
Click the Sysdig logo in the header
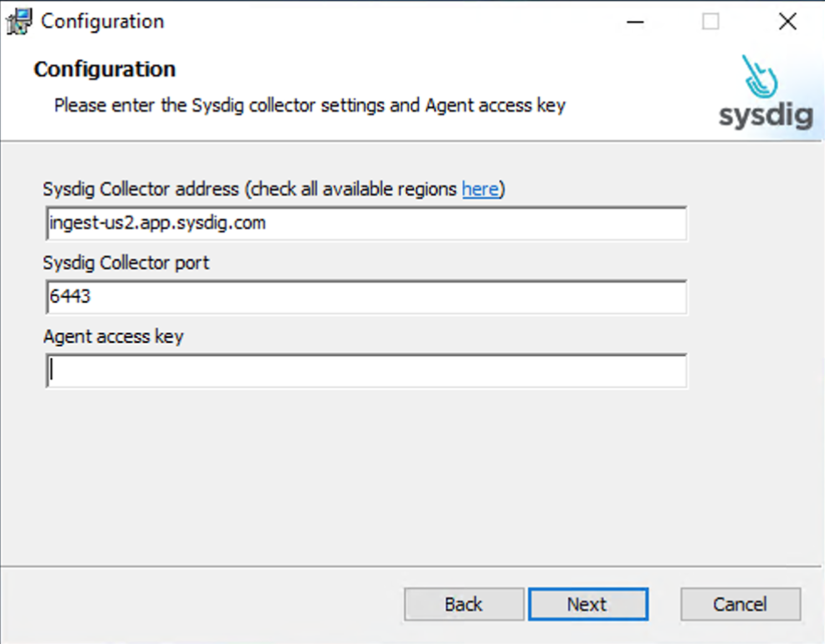tap(763, 92)
